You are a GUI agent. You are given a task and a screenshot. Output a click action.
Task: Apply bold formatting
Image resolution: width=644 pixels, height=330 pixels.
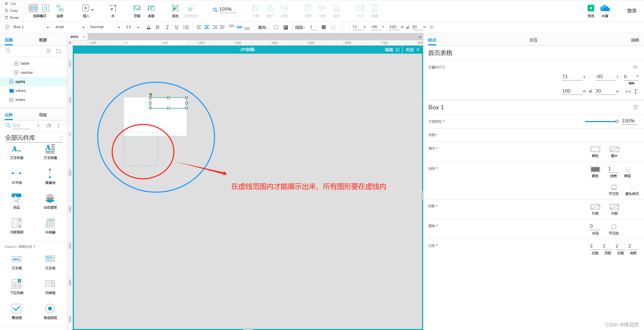(x=157, y=27)
